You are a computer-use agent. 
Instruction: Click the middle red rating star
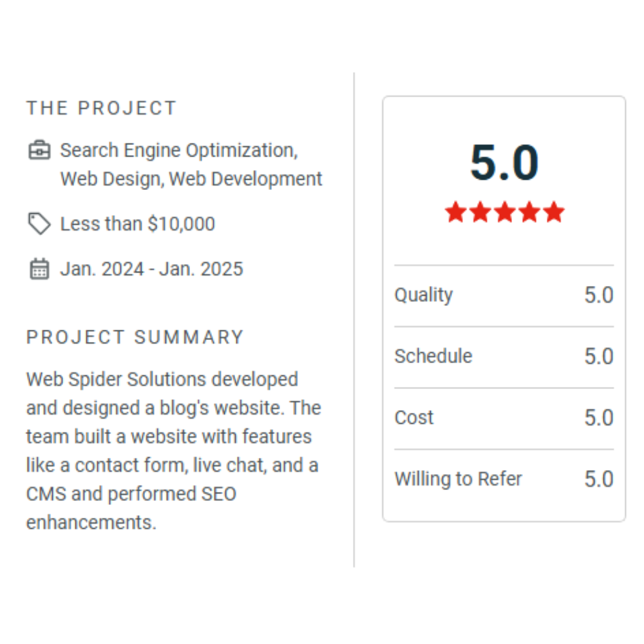tap(504, 212)
